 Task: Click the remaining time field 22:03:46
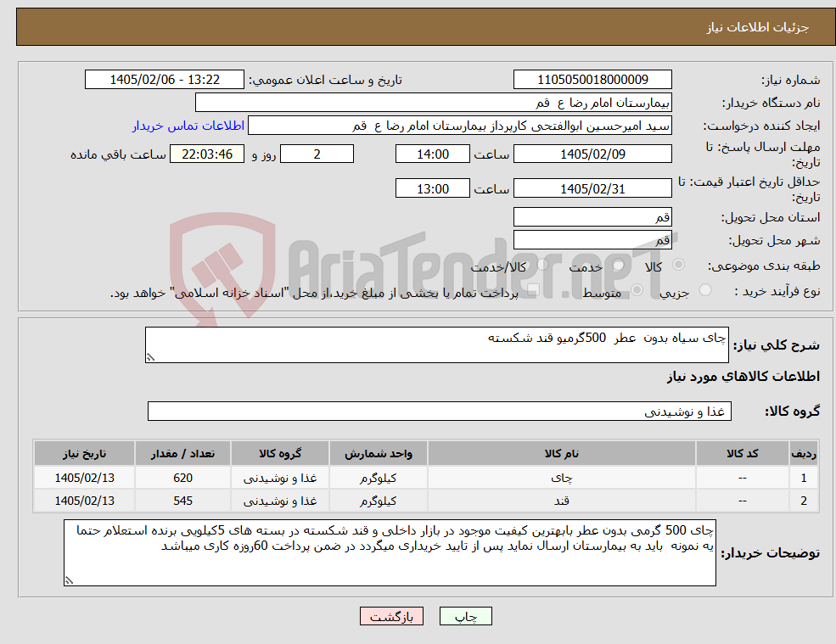tap(207, 154)
